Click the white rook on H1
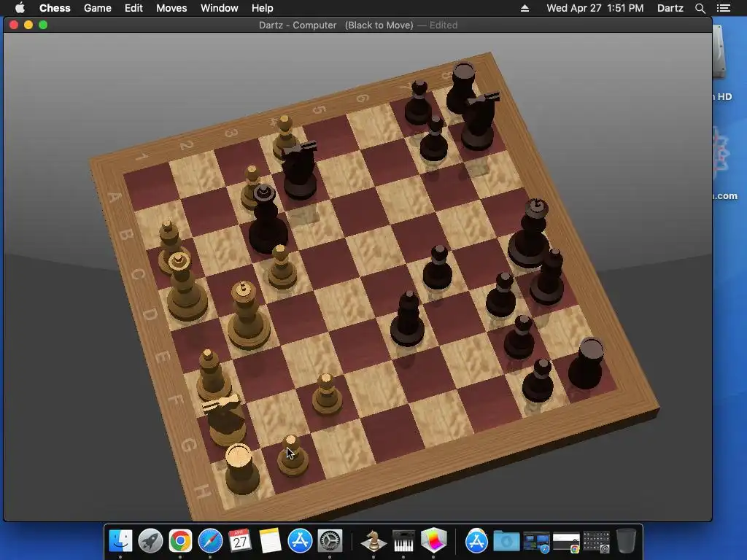Image resolution: width=747 pixels, height=560 pixels. (x=241, y=469)
